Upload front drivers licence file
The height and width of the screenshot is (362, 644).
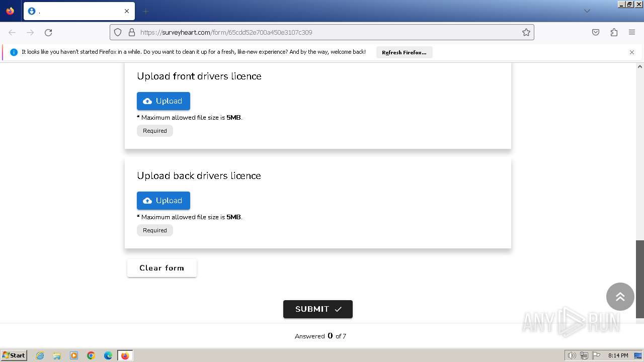tap(164, 101)
